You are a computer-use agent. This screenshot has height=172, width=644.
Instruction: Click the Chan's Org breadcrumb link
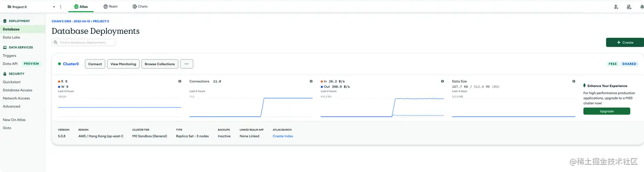[x=71, y=21]
